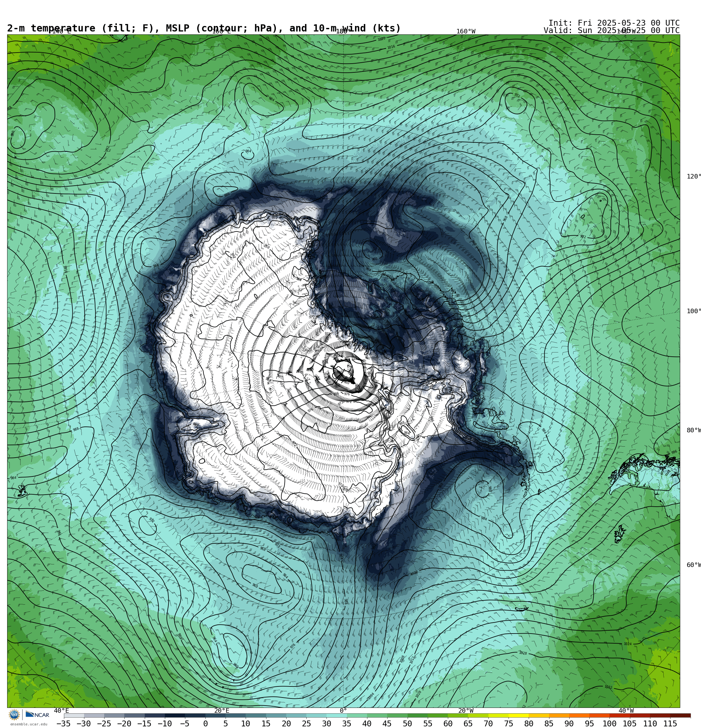Click the 100° longitude label on right edge
This screenshot has width=701, height=728.
694,311
